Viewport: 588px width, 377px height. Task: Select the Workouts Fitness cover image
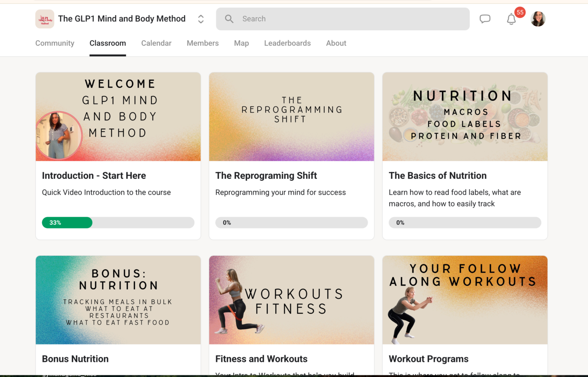click(291, 300)
